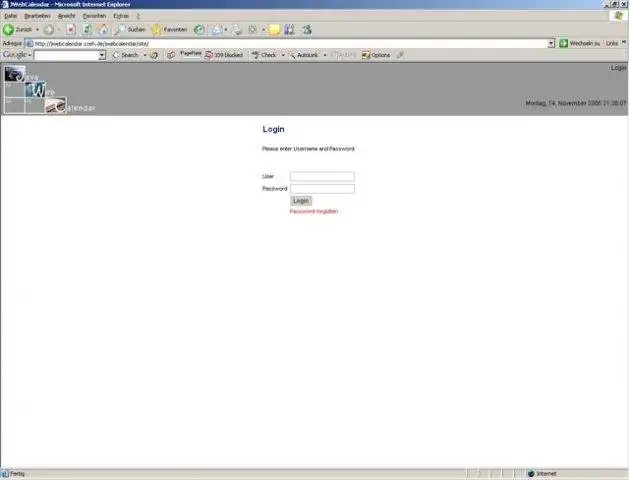The height and width of the screenshot is (480, 629).
Task: Click into the User input field
Action: [323, 176]
